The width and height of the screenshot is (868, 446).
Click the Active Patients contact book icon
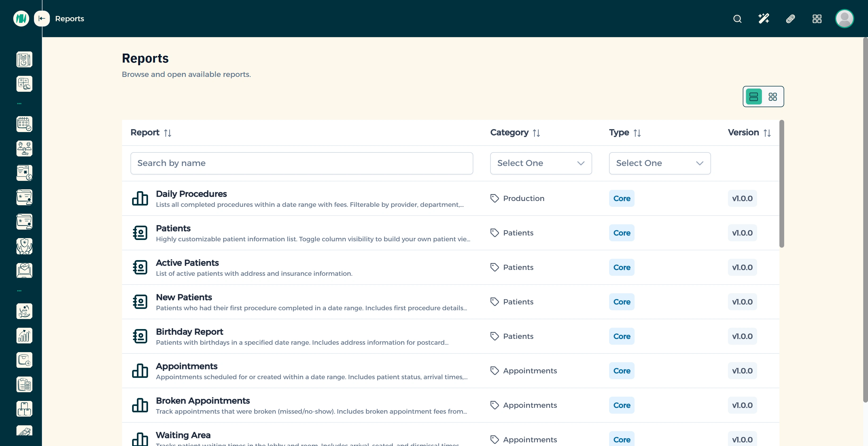[x=140, y=267]
